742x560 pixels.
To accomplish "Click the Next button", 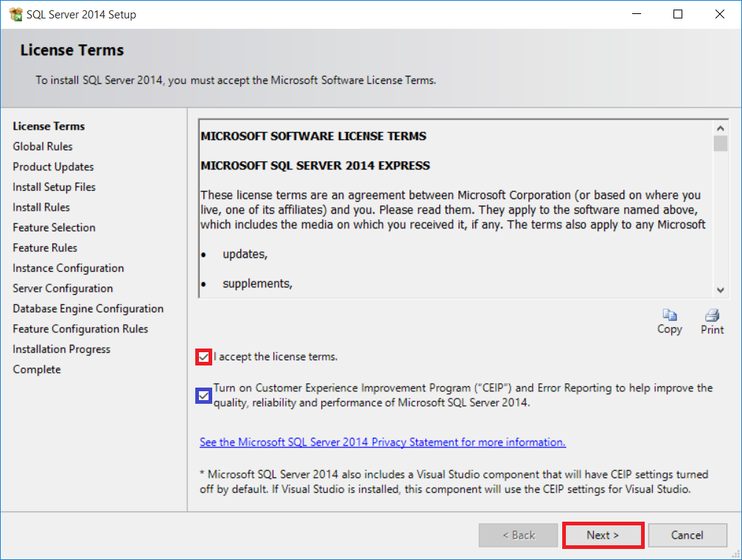I will [x=603, y=536].
